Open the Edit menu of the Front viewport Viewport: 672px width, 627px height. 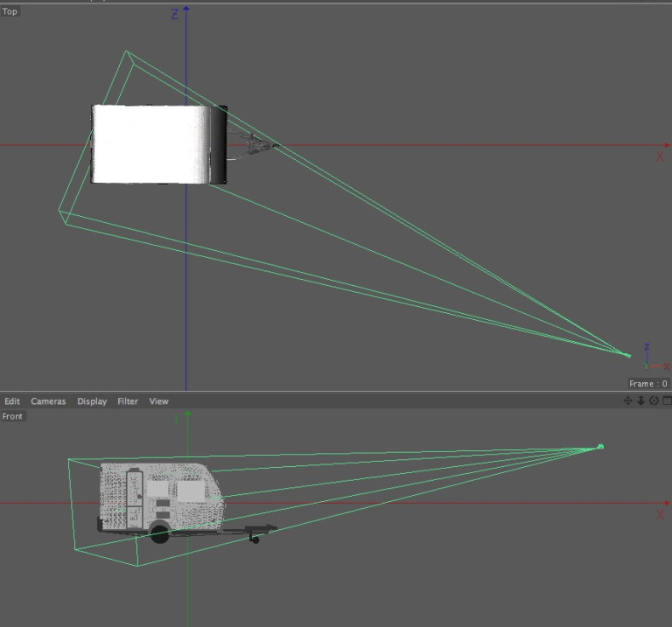click(12, 401)
